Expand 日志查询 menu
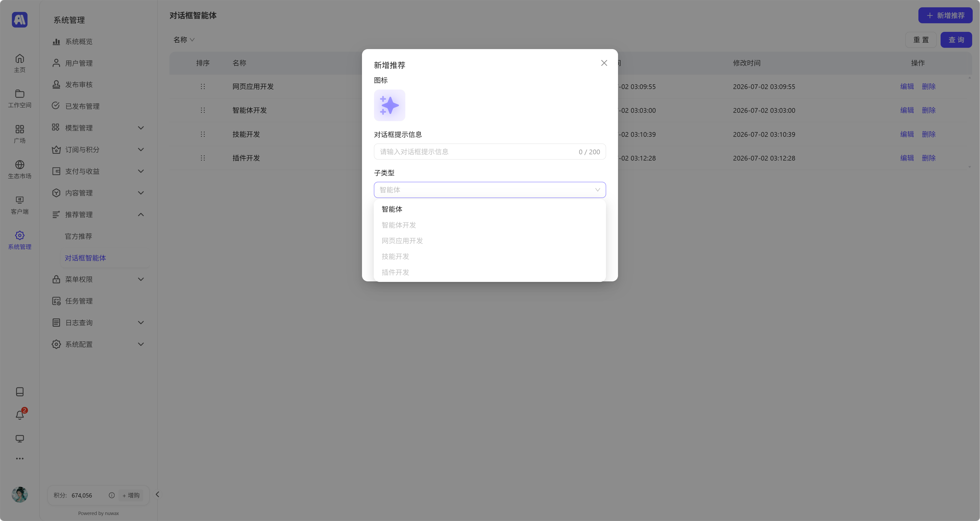 pos(98,323)
